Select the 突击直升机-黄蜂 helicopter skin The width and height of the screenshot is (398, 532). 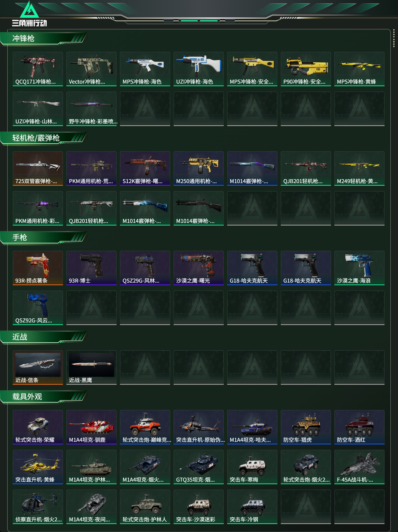[38, 467]
